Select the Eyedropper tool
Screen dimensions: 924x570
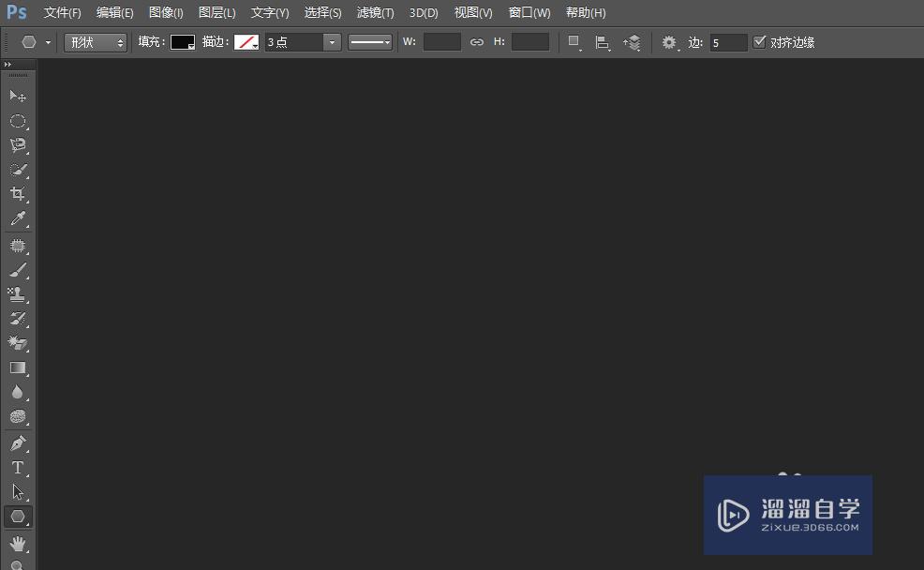tap(18, 218)
